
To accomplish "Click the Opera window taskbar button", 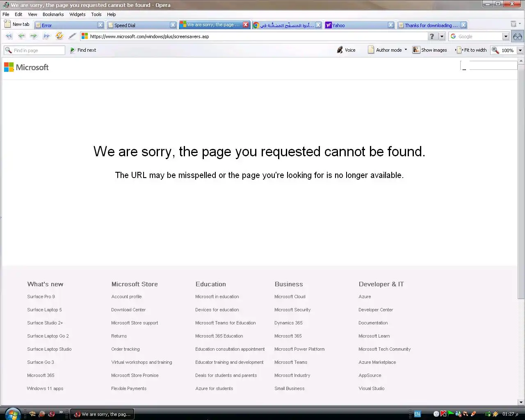I will pyautogui.click(x=103, y=414).
